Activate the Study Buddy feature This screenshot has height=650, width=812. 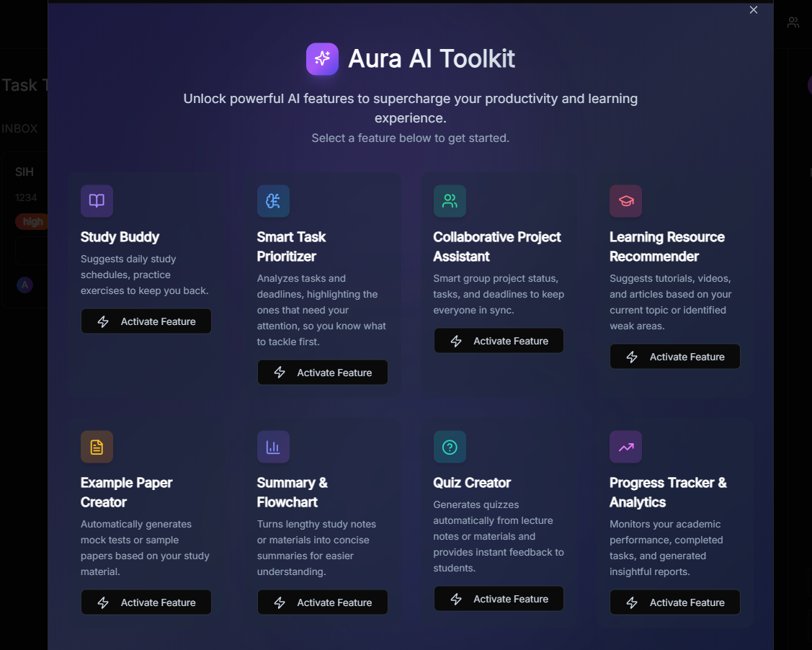click(x=146, y=321)
